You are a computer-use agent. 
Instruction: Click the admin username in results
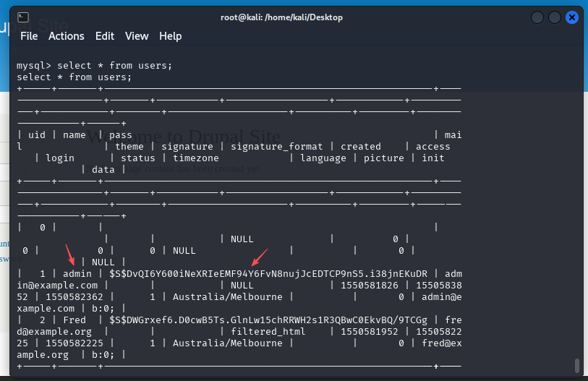coord(77,273)
